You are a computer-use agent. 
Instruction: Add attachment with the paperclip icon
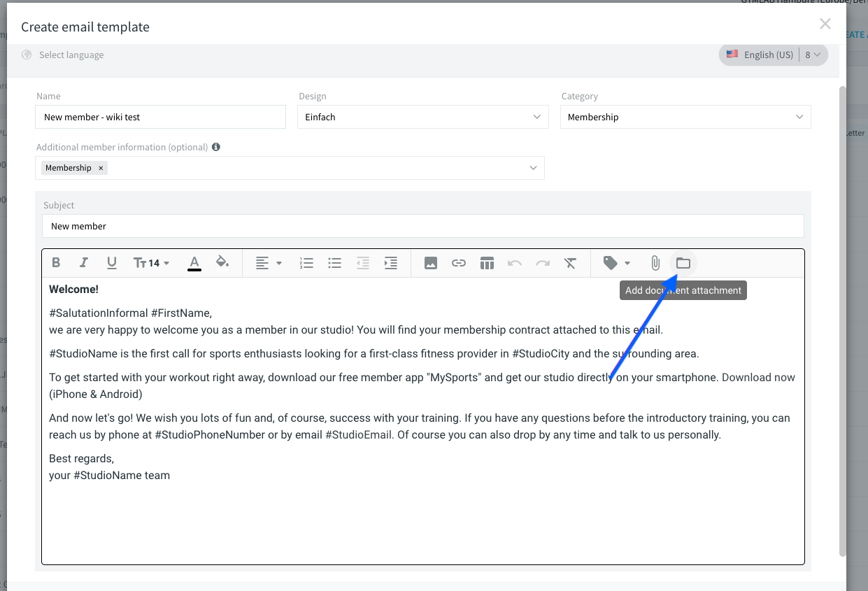coord(655,263)
